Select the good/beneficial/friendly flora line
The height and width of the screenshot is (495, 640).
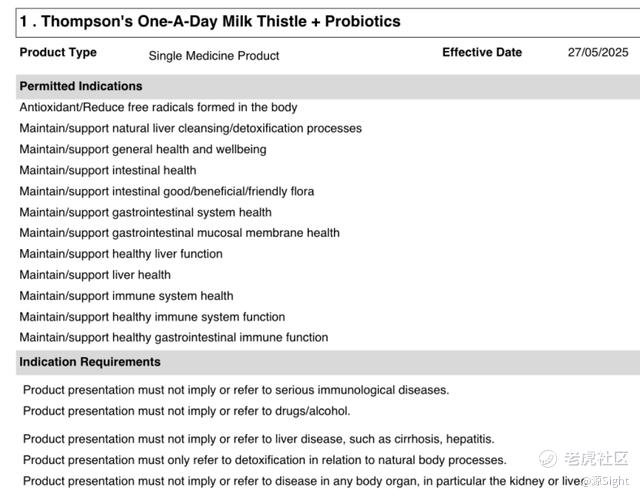(167, 191)
